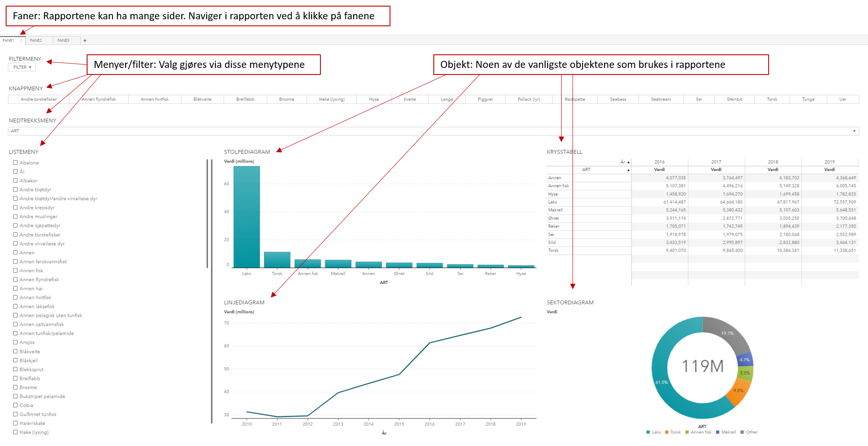Click the År sort arrow in crosstab

[x=628, y=162]
